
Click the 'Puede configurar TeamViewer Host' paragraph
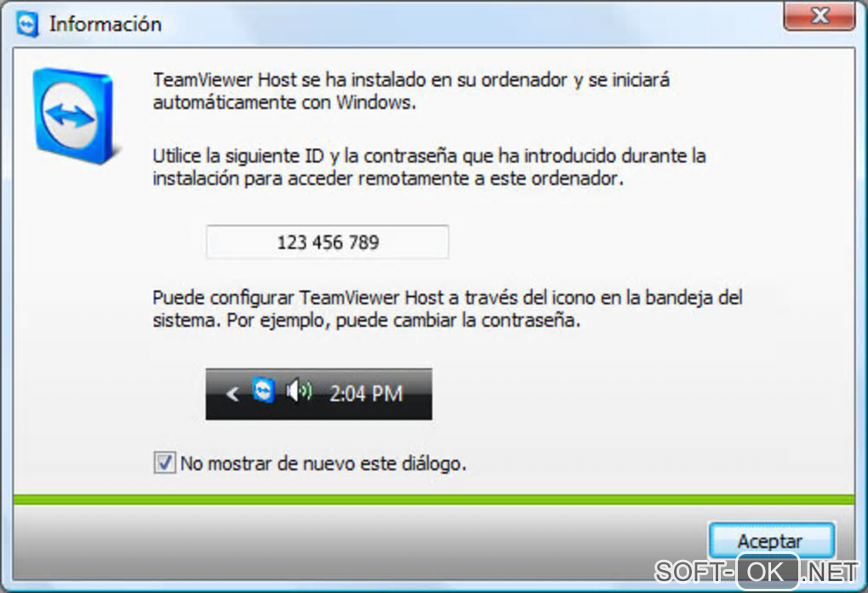click(x=448, y=308)
